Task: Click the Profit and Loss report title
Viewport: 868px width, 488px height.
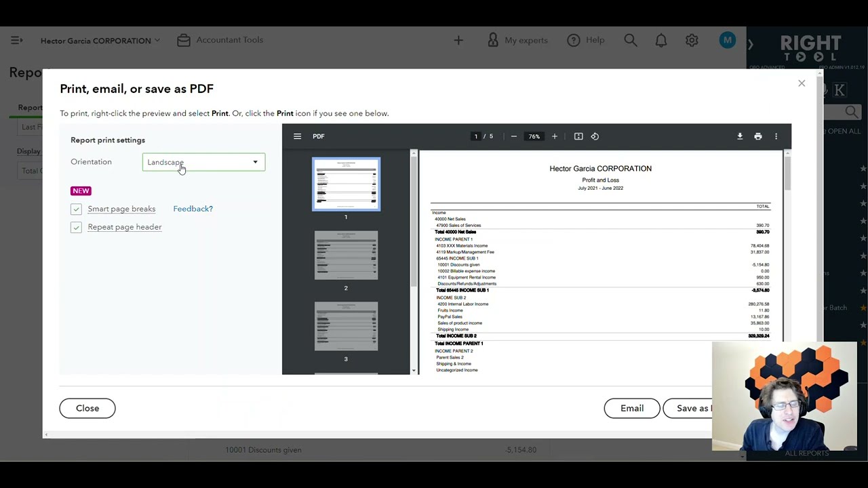Action: [x=600, y=180]
